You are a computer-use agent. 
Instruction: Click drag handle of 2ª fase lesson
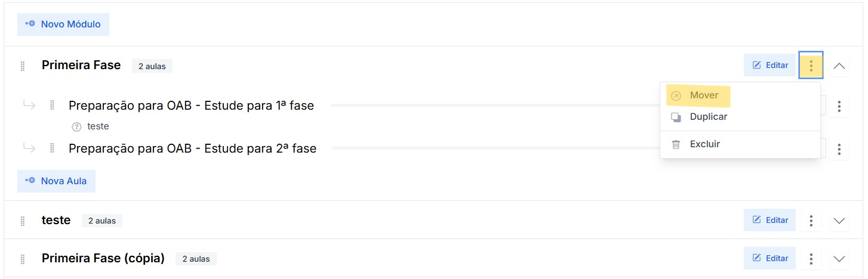point(52,148)
